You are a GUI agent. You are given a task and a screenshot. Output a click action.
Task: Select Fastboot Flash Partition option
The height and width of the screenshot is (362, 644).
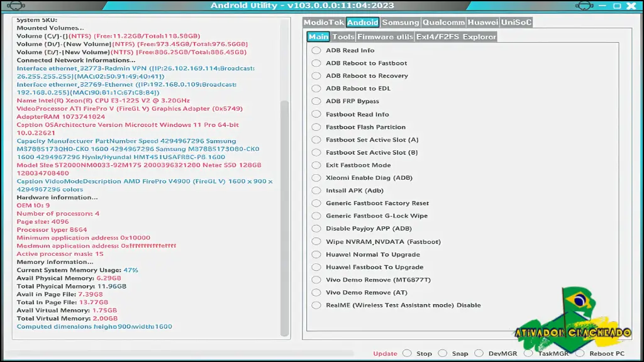316,127
